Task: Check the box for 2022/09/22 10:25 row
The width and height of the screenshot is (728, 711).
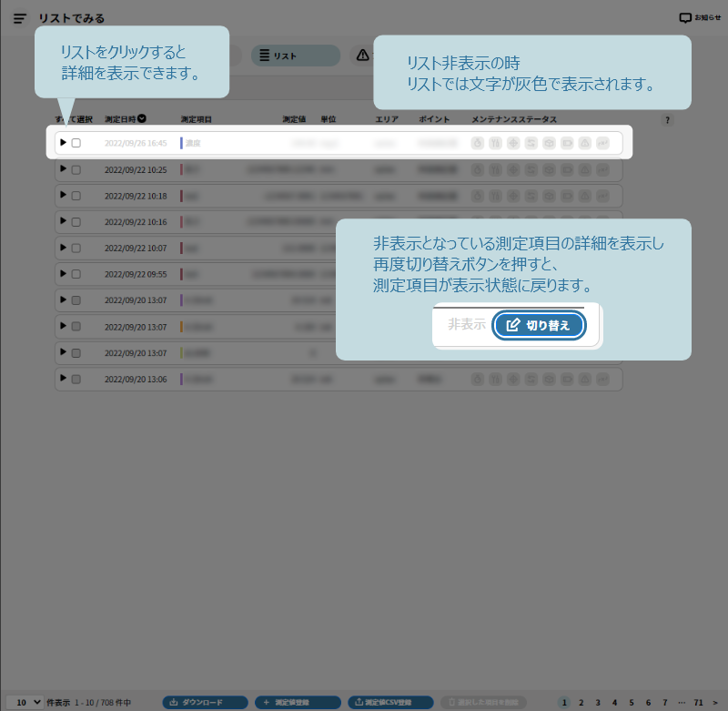Action: (x=76, y=170)
